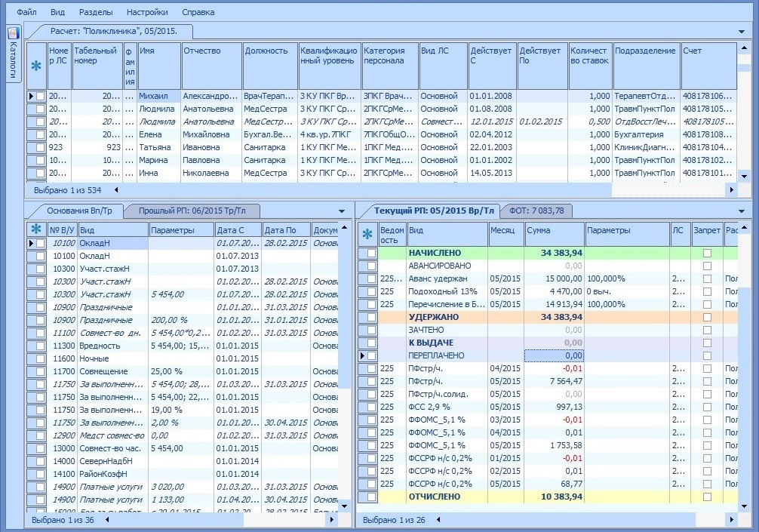The image size is (759, 532).
Task: Enable the Запрет checkbox in the НАЧИСЛЕНО row
Action: click(x=707, y=254)
